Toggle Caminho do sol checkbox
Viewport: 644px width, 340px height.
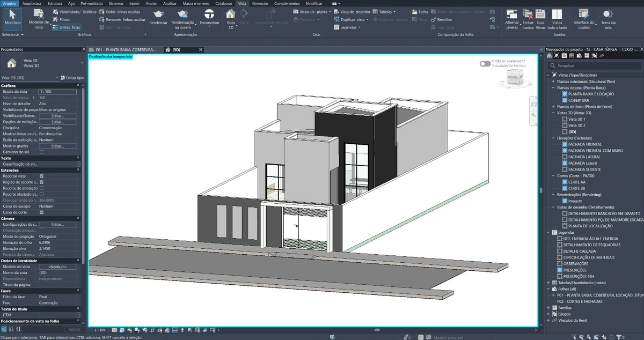[x=42, y=152]
